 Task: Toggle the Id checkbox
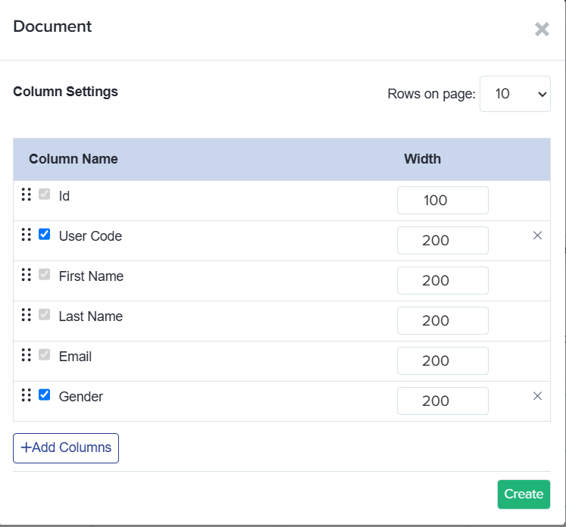(44, 194)
